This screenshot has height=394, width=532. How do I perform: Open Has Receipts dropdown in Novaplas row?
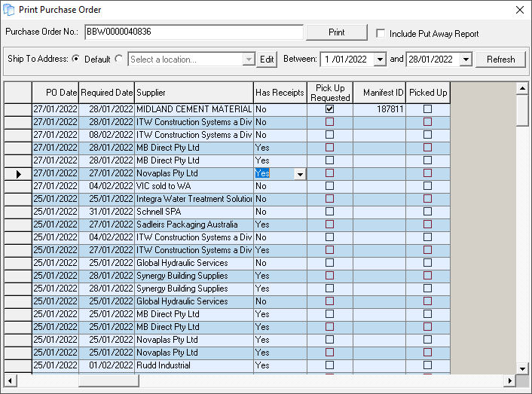(x=300, y=174)
